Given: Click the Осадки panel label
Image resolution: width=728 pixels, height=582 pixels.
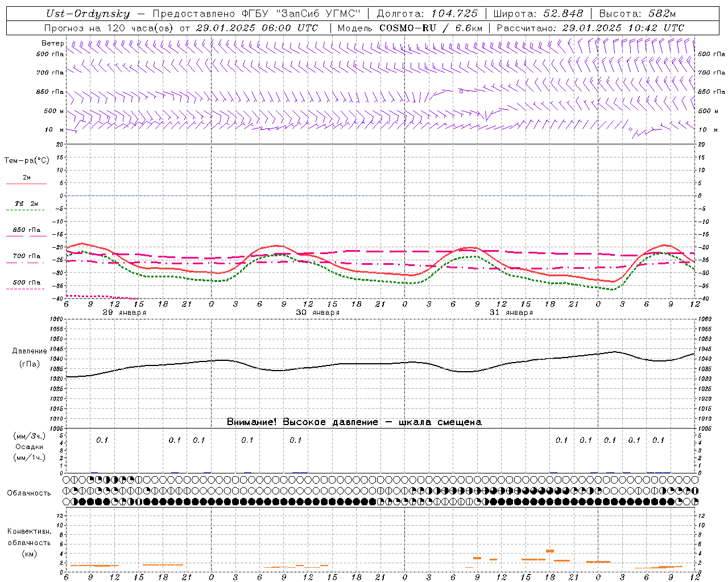Looking at the screenshot, I should click(x=30, y=447).
